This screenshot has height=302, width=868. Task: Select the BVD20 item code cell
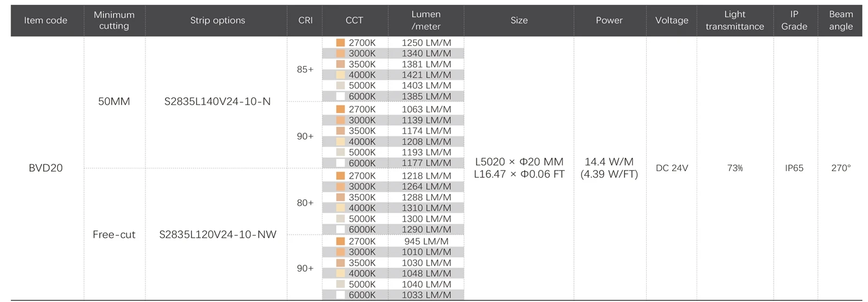46,168
